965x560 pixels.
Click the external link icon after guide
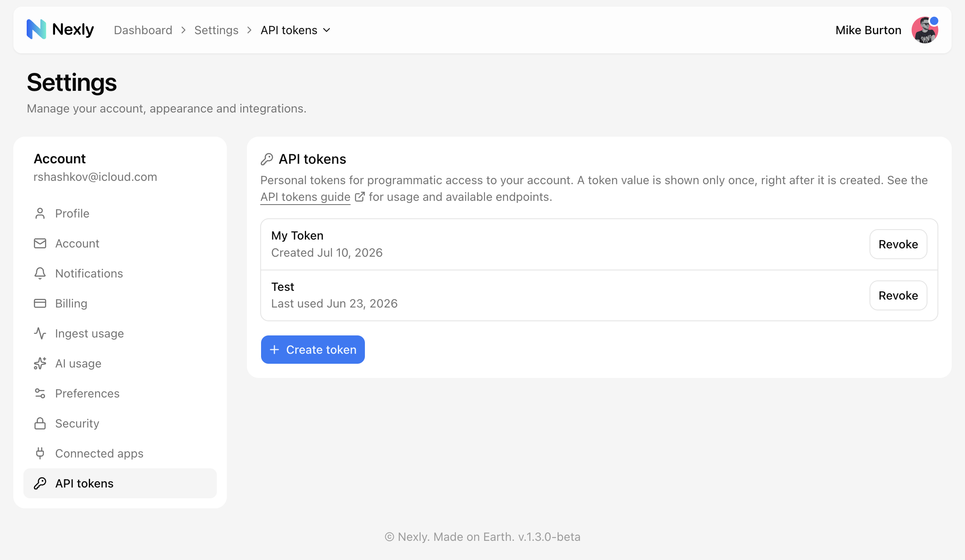click(x=359, y=197)
